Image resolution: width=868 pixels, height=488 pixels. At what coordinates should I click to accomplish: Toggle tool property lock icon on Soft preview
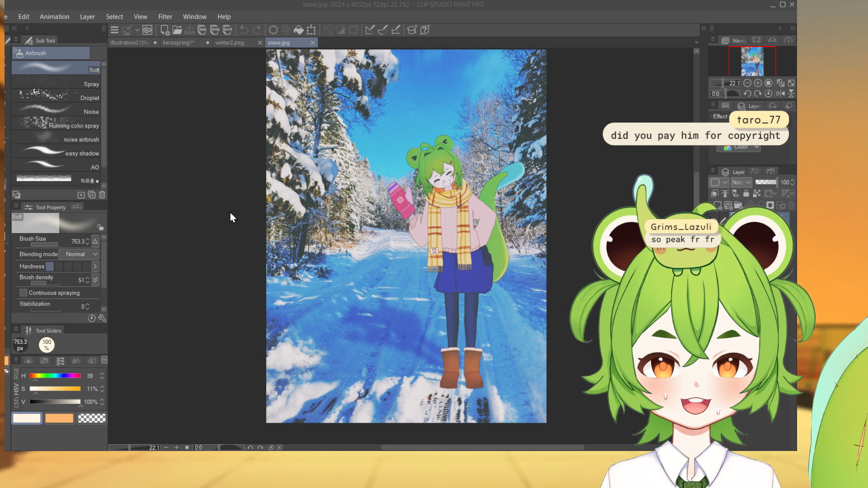[100, 227]
